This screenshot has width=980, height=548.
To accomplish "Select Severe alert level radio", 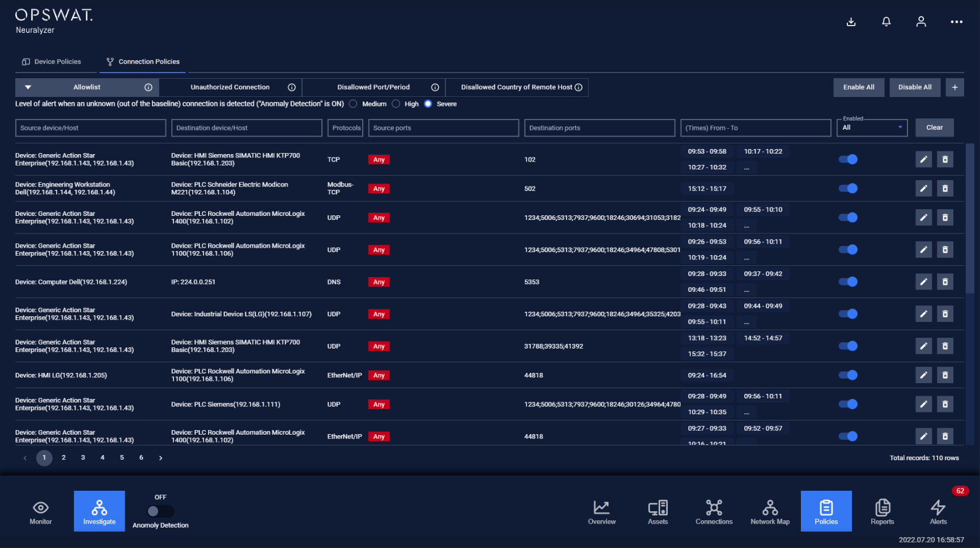I will coord(428,104).
